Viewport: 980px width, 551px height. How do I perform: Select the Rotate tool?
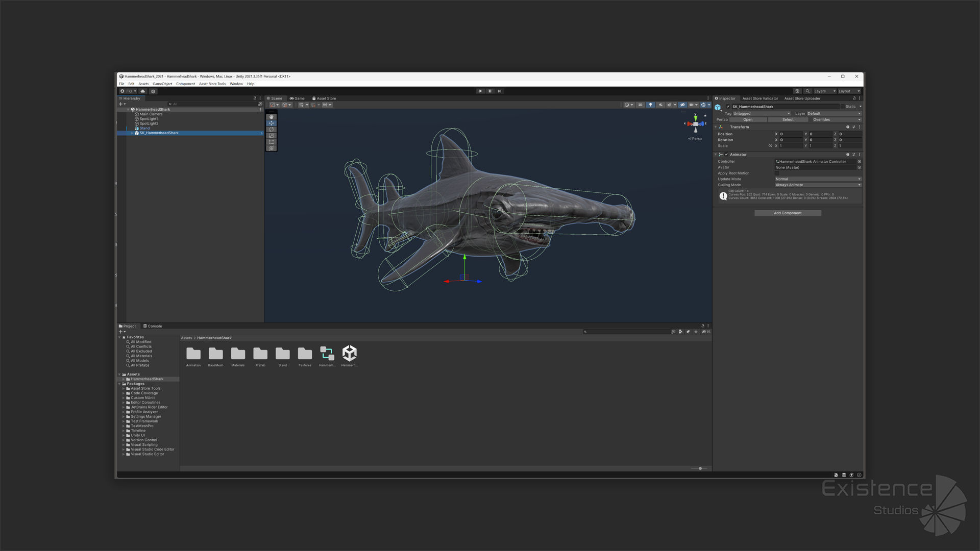(272, 130)
